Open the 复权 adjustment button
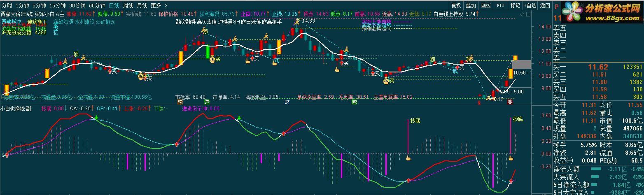This screenshot has width=644, height=195. click(456, 6)
